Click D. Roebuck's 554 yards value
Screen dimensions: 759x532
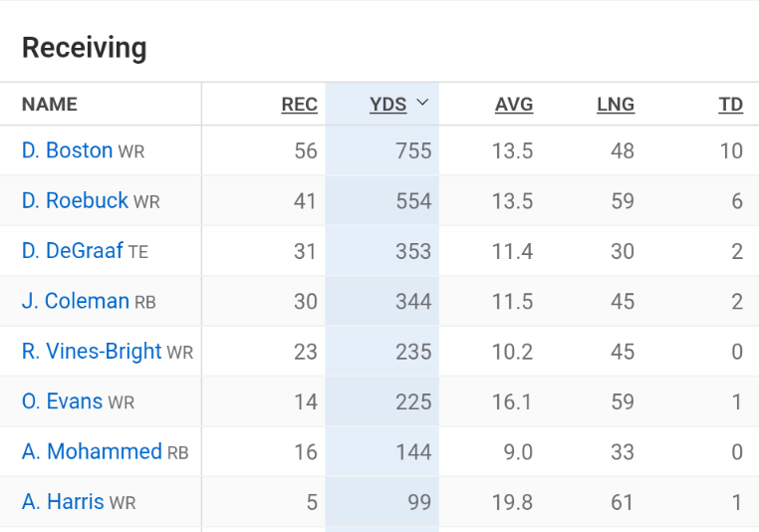coord(412,201)
